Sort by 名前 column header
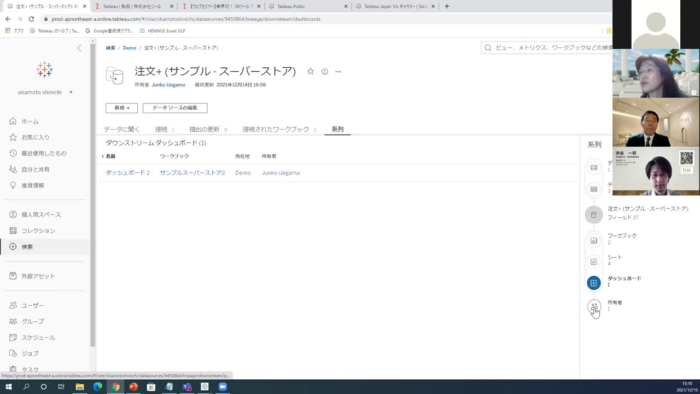Screen dimensions: 700x394 [x=109, y=156]
